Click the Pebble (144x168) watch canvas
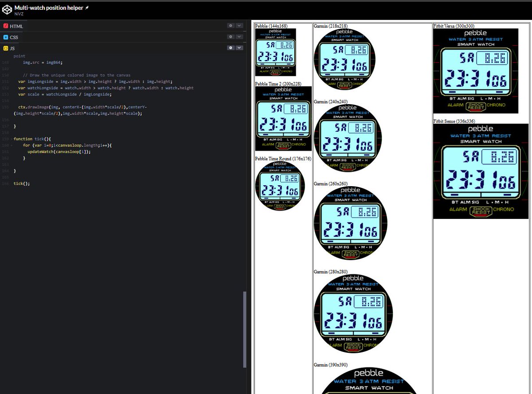 click(275, 52)
